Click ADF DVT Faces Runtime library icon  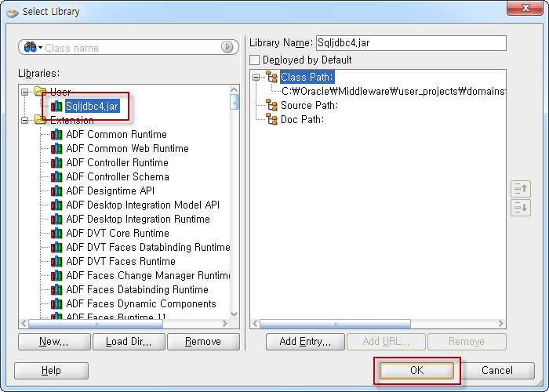point(56,261)
